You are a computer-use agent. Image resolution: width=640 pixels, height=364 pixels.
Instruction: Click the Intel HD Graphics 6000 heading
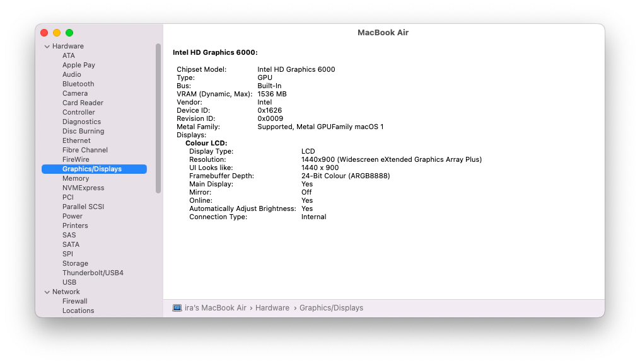(215, 52)
